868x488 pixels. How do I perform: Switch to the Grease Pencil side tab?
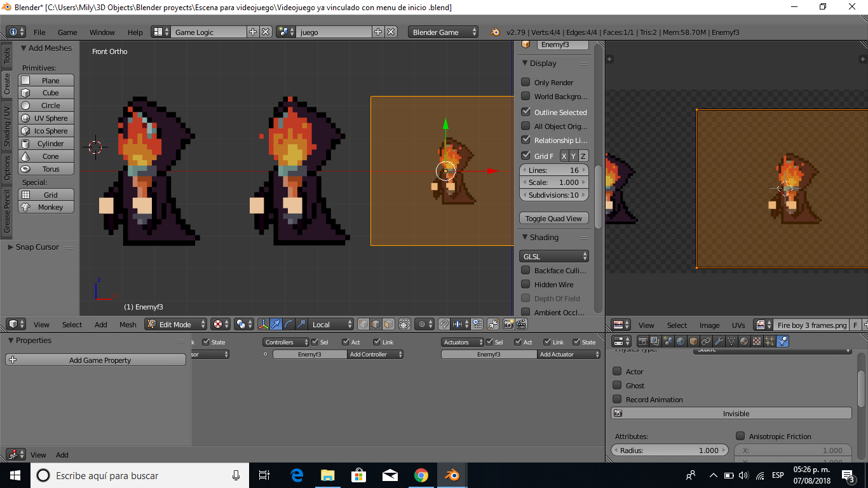[x=7, y=212]
